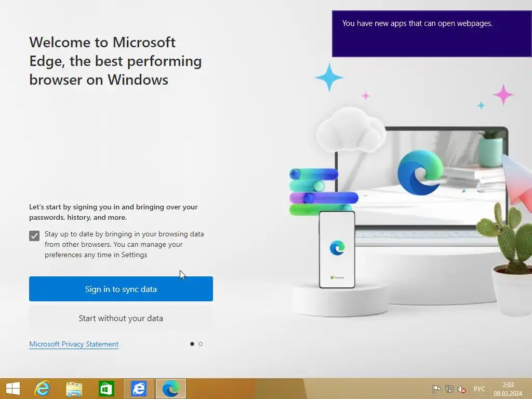Uncheck the browsing data import checkbox
The image size is (532, 399).
[x=34, y=236]
